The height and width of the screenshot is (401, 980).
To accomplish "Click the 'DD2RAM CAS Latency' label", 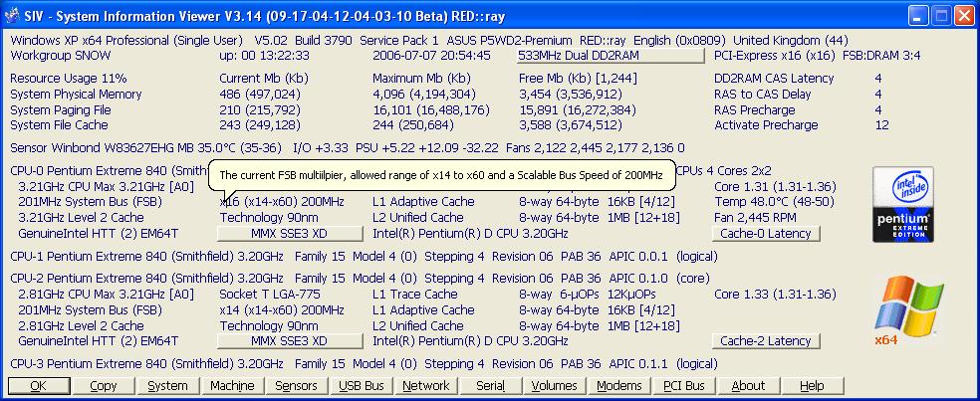I will tap(774, 79).
